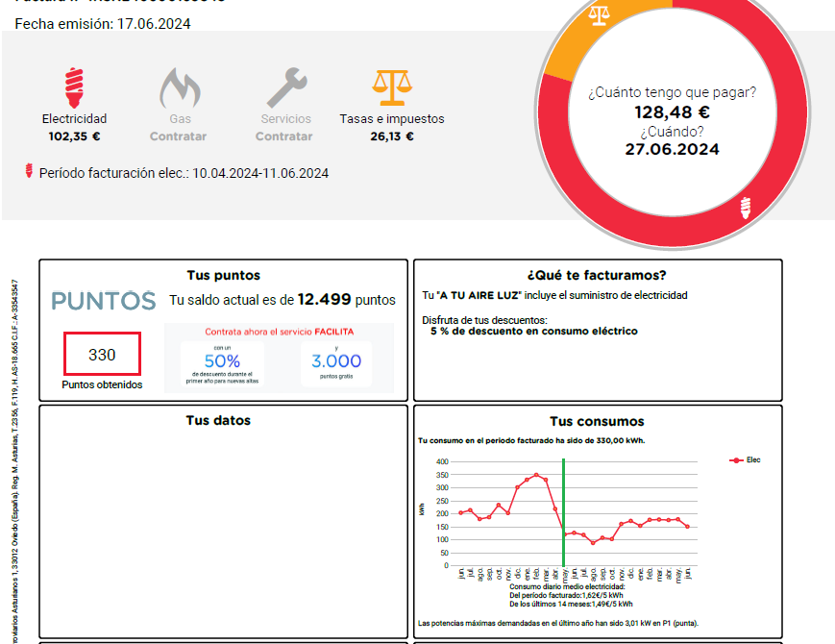Click Fecha emisión: 17.06.2024 text
Viewport: 835px width, 644px height.
[103, 24]
